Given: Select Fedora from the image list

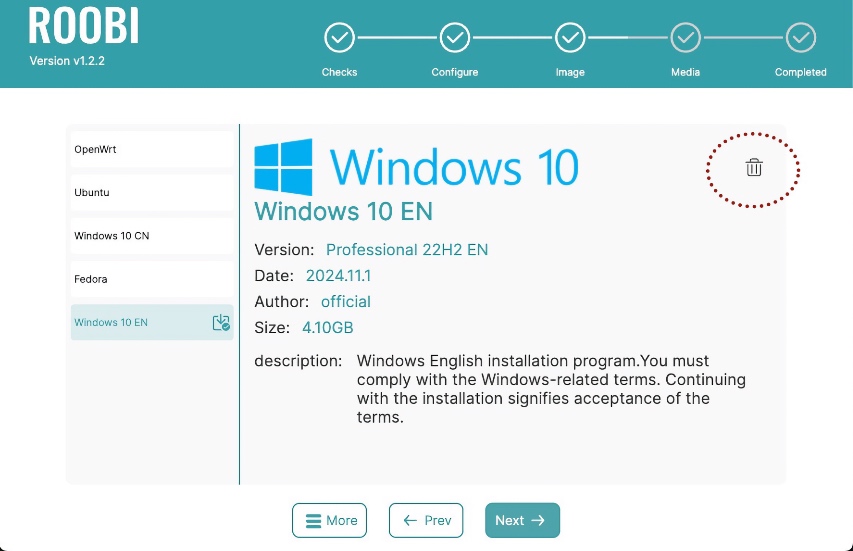Looking at the screenshot, I should click(152, 279).
